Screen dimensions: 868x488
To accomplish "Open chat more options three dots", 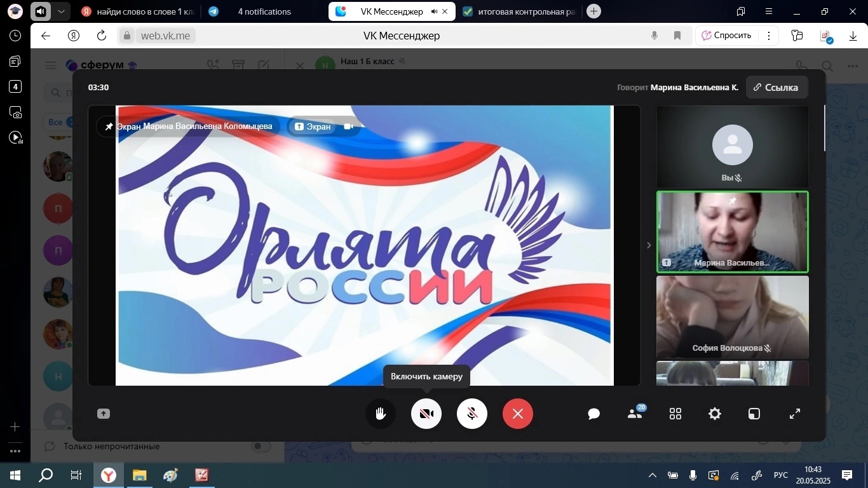I will (x=853, y=65).
